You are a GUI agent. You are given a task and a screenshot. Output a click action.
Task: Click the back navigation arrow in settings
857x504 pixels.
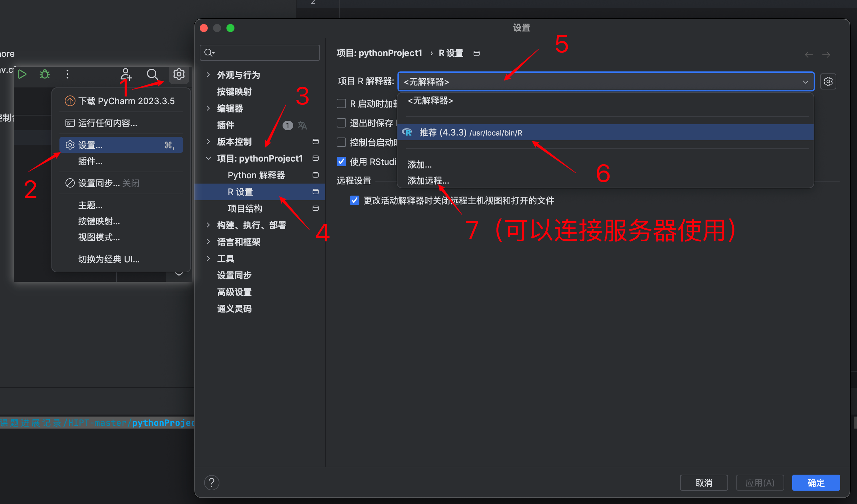point(809,54)
